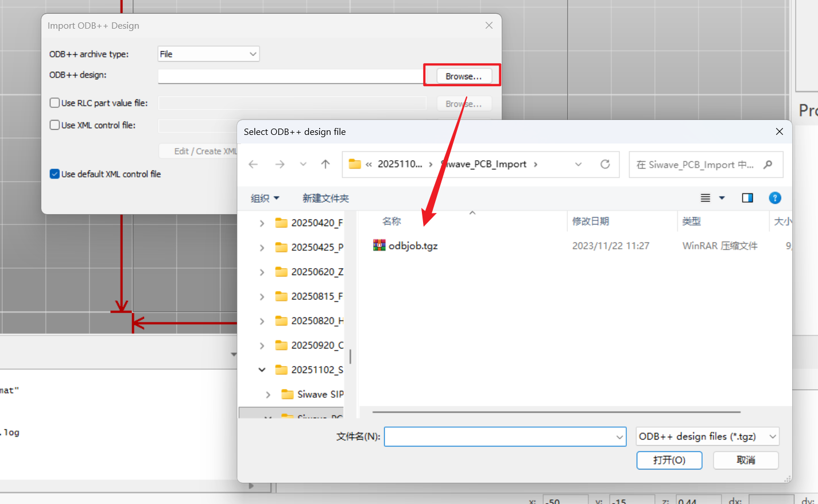Screen dimensions: 818x504
Task: Open ODB++ archive type dropdown
Action: (x=208, y=54)
